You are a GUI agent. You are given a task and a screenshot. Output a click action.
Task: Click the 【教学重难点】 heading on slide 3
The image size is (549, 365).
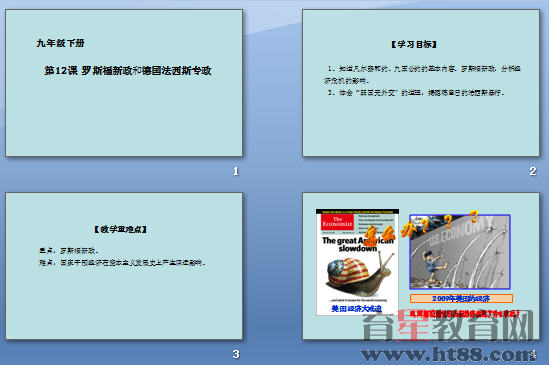[x=121, y=229]
